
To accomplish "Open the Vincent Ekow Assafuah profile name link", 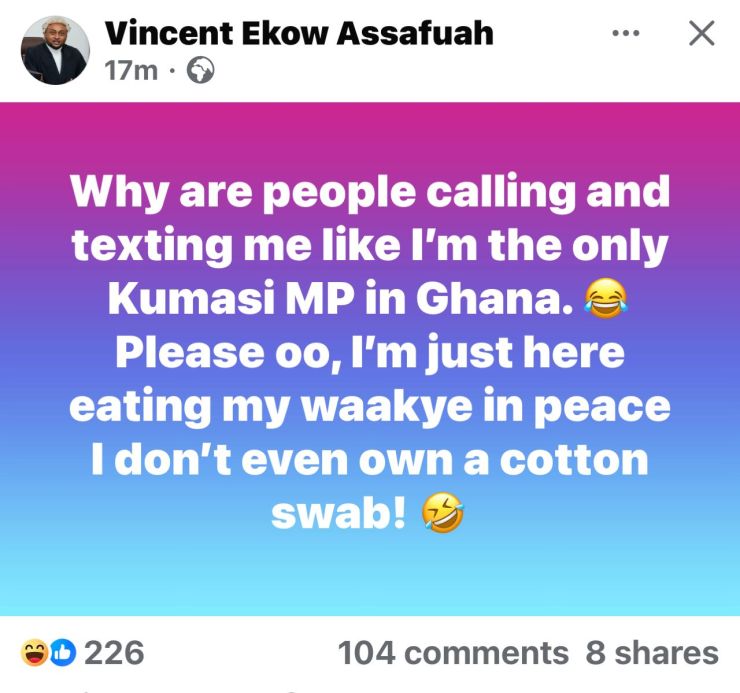I will click(x=299, y=33).
